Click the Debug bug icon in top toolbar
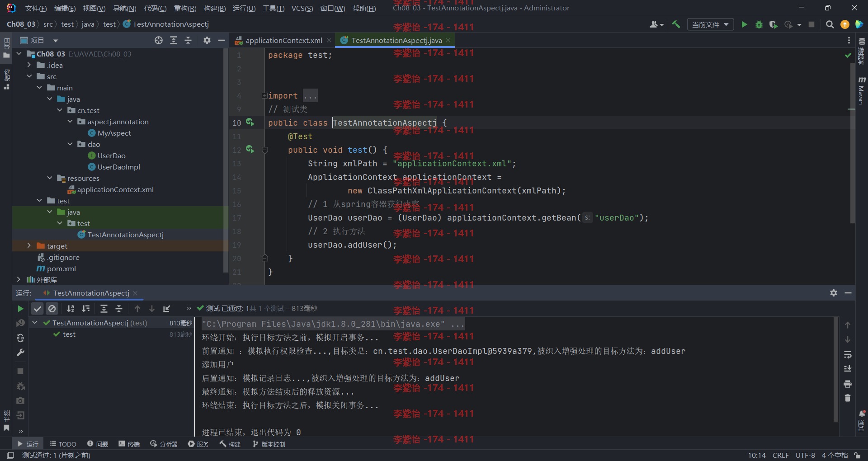Screen dimensions: 868x461 pos(759,24)
